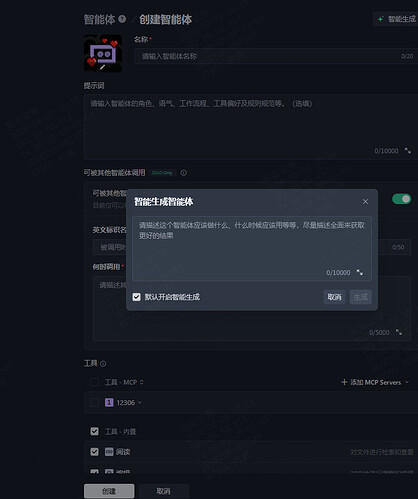Toggle the 可被其他智能体调用 switch

click(401, 199)
